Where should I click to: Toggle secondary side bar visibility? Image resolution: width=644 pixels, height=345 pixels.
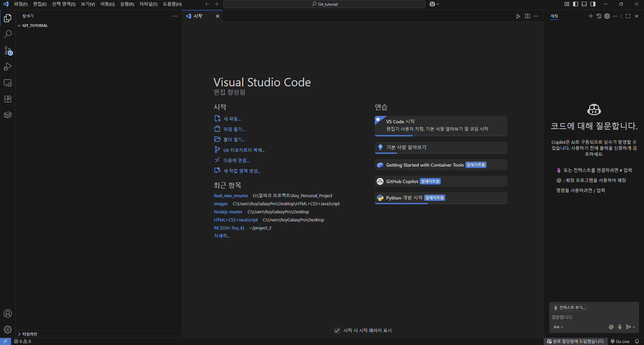pos(593,4)
